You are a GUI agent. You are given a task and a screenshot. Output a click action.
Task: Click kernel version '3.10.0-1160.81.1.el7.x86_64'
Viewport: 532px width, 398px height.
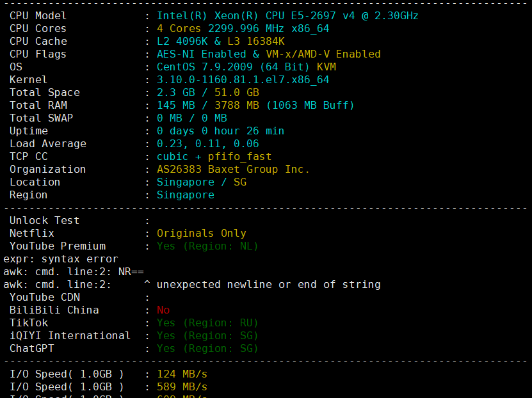[243, 80]
